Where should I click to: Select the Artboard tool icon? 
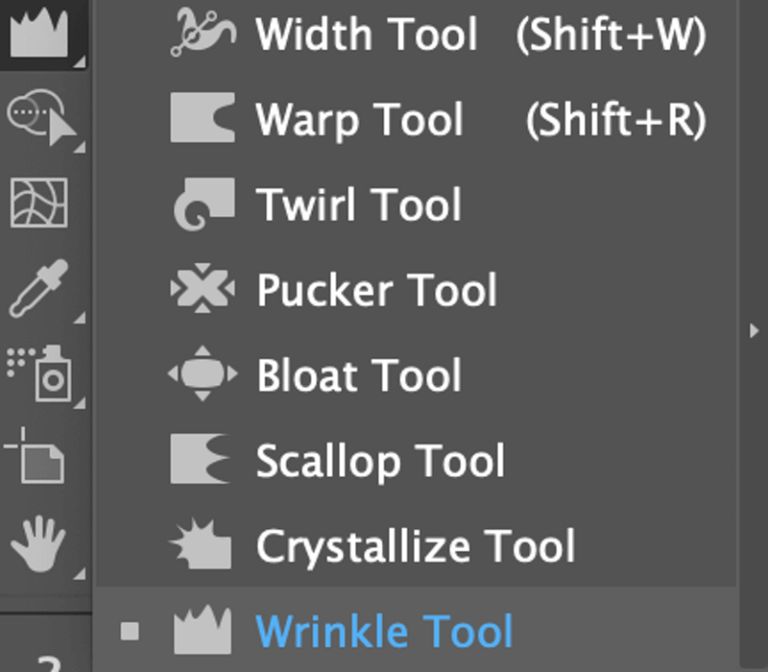[x=38, y=459]
